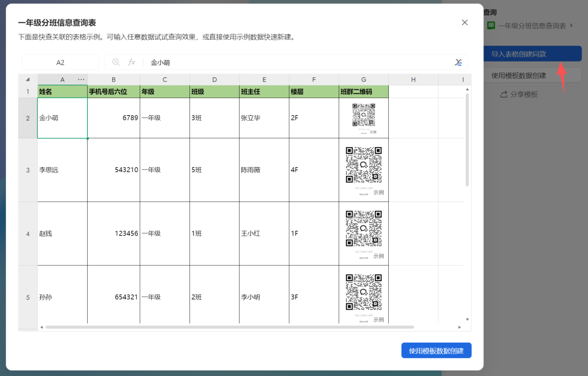
Task: Open the ... options menu on column A header
Action: click(81, 79)
